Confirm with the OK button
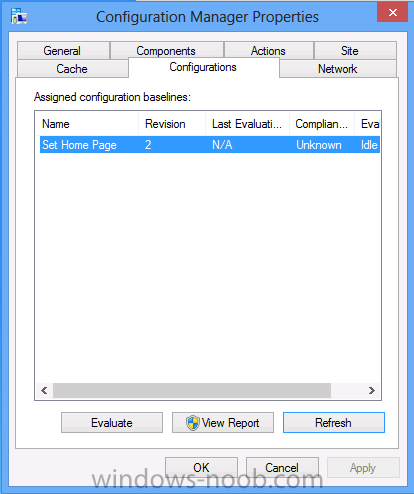The width and height of the screenshot is (414, 494). click(x=201, y=468)
